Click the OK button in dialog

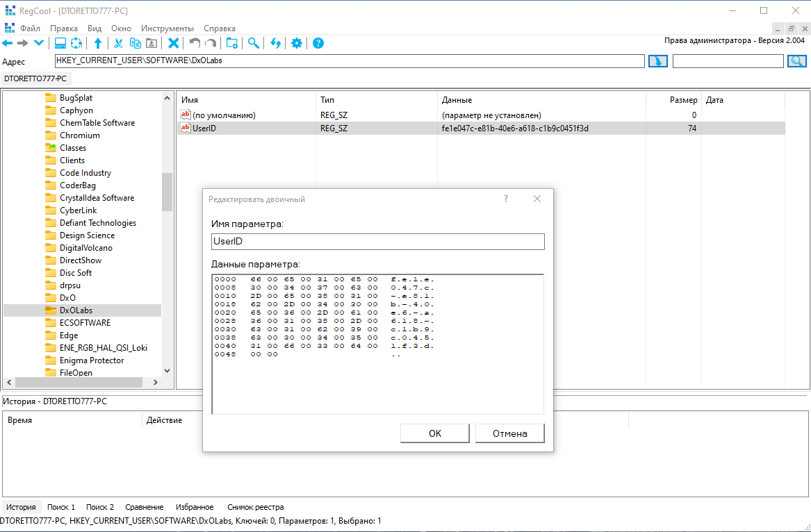point(435,433)
